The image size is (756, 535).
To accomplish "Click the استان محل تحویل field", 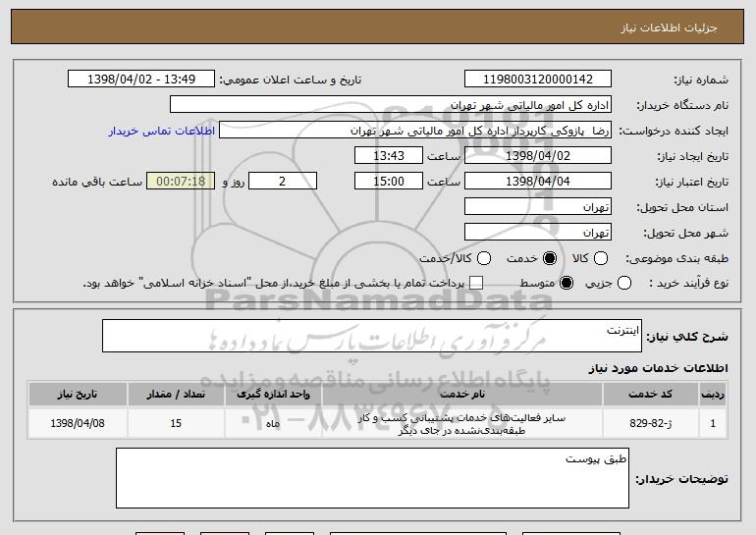I will click(x=538, y=207).
